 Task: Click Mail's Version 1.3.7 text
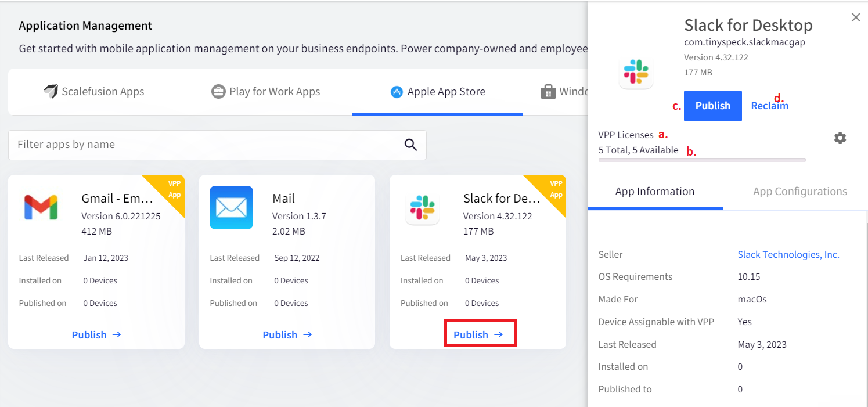tap(299, 216)
